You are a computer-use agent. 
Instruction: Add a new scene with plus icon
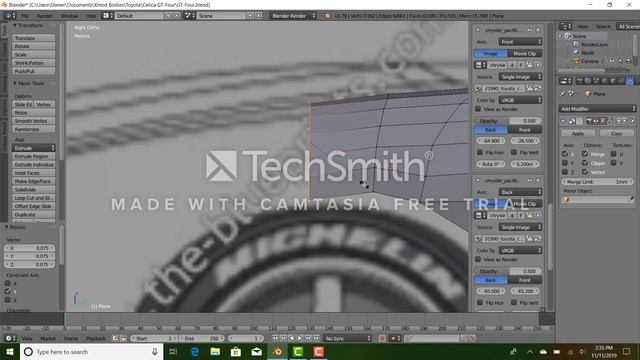250,16
